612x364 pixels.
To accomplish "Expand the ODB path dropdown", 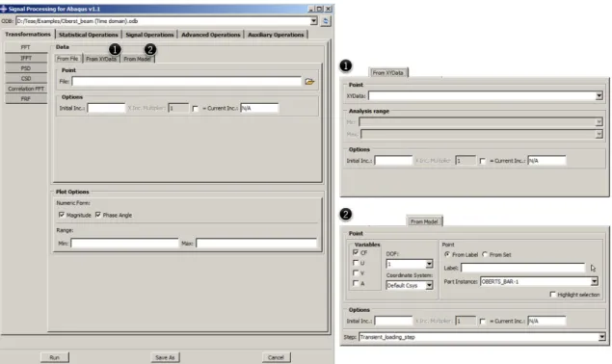I will (314, 21).
